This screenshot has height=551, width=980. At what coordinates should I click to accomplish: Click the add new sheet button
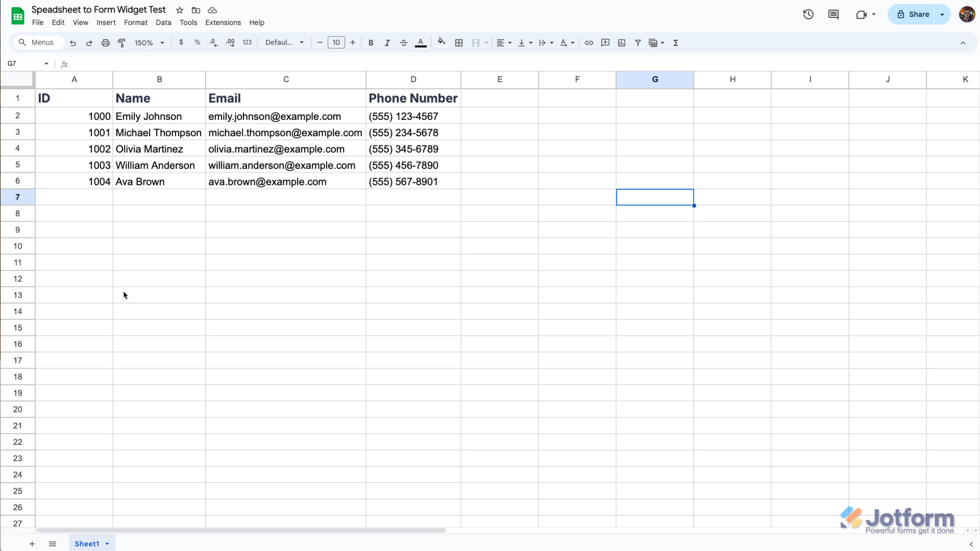point(32,544)
